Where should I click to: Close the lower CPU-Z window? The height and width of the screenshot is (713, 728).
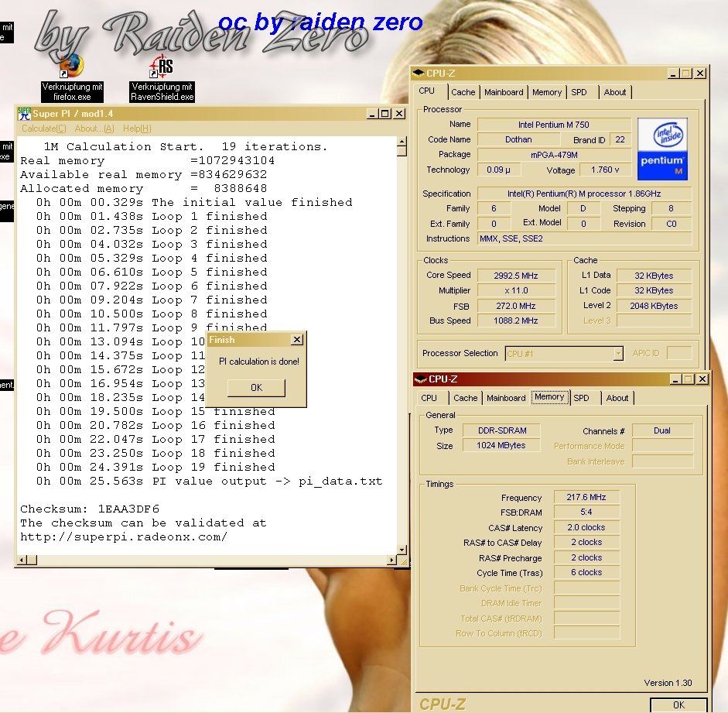click(702, 379)
